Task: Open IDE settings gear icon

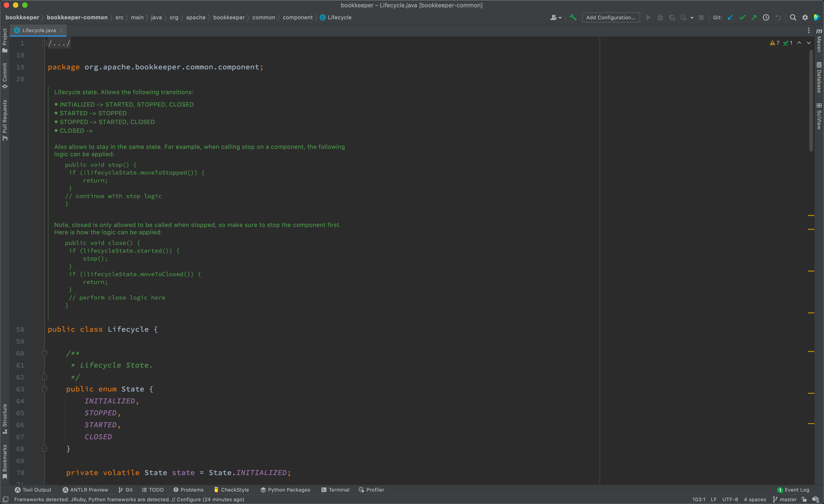Action: [805, 17]
